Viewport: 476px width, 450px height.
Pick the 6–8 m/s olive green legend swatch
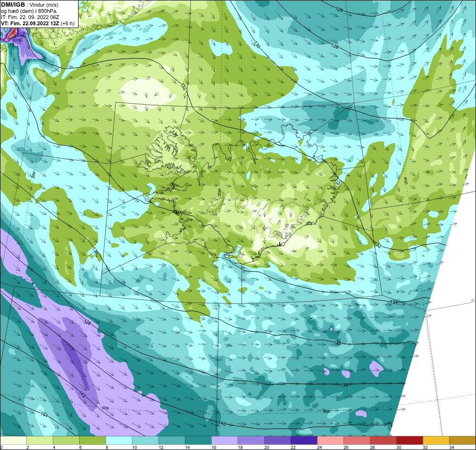coord(93,440)
